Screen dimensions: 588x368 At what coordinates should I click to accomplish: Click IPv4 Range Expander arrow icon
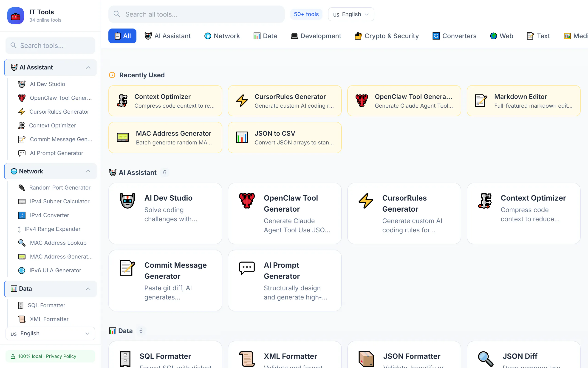click(x=19, y=229)
